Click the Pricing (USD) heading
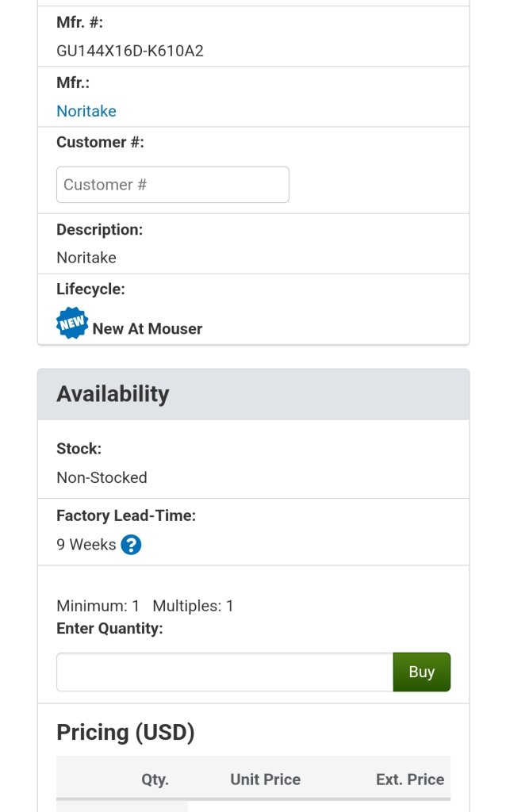Viewport: 506px width, 812px height. 125,732
